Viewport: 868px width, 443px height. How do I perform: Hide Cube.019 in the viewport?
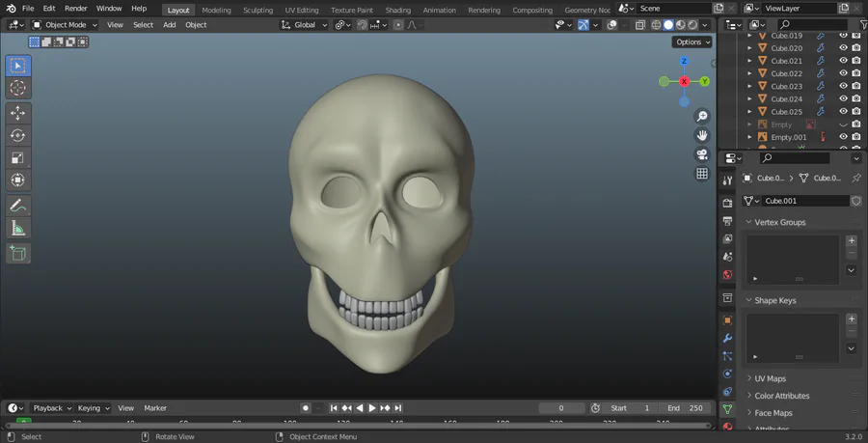click(x=843, y=36)
